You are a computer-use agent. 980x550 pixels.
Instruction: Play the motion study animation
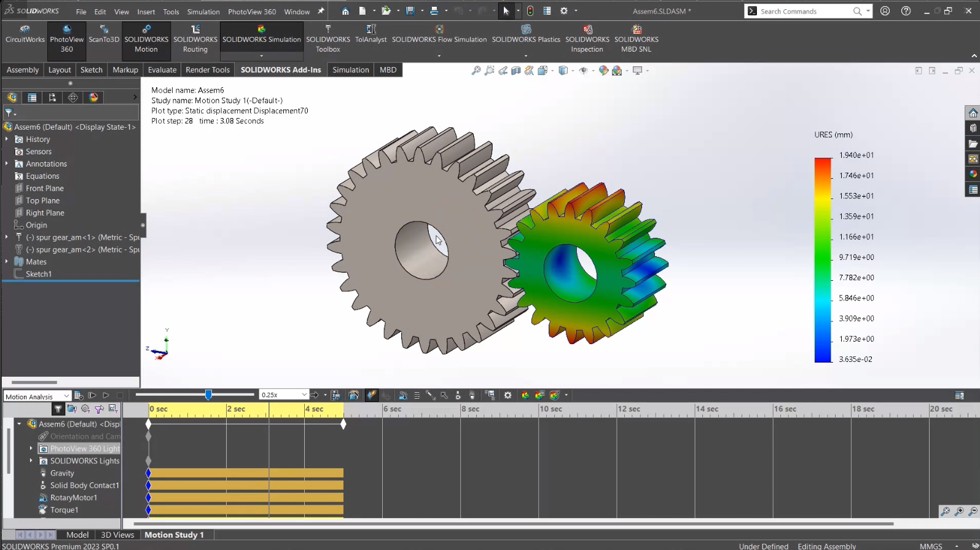tap(106, 396)
